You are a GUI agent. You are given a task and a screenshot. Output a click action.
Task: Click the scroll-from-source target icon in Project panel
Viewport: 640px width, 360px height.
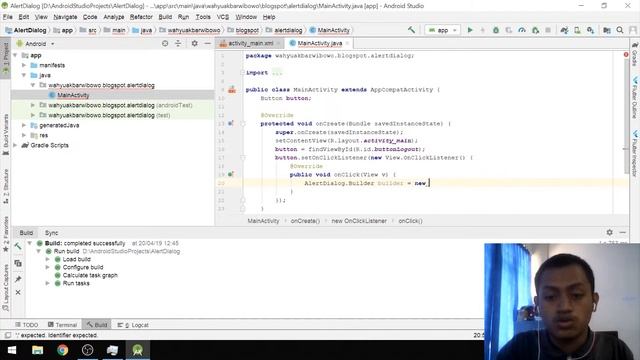(x=165, y=43)
